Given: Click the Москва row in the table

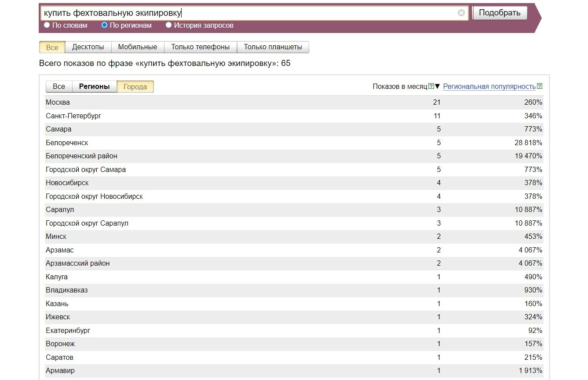Looking at the screenshot, I should coord(58,102).
